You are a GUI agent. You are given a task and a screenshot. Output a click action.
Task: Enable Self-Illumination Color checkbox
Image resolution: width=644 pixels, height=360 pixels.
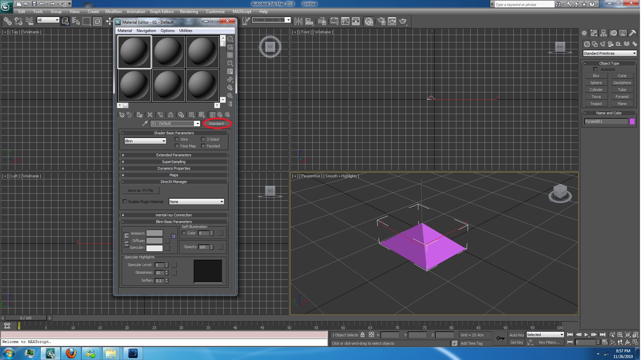coord(184,233)
